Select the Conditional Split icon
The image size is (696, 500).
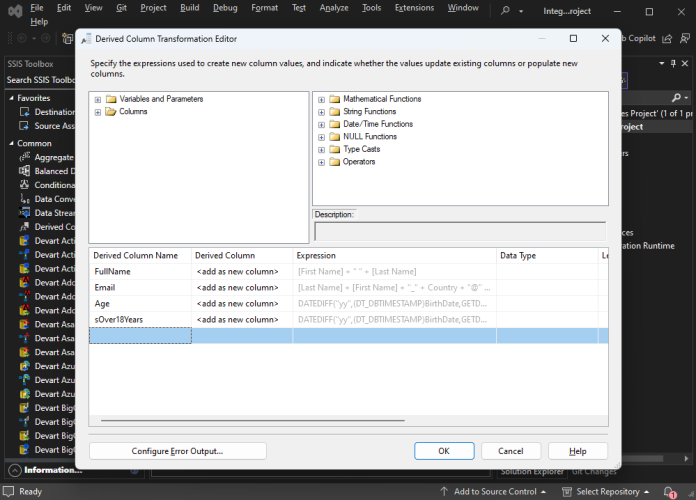tap(24, 185)
